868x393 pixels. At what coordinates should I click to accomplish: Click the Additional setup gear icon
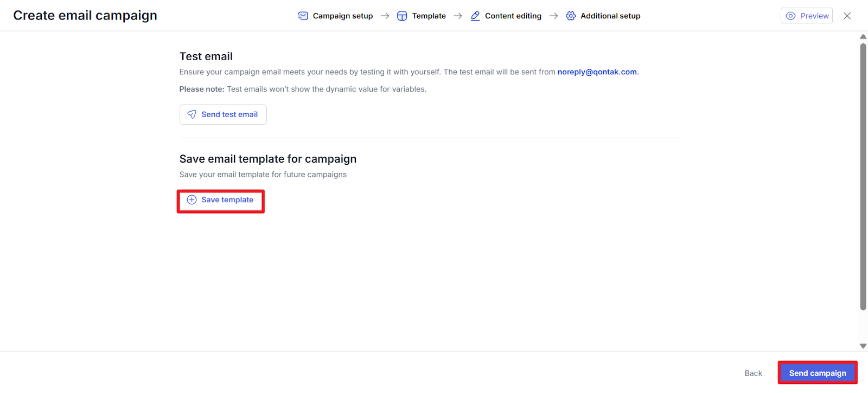click(571, 16)
